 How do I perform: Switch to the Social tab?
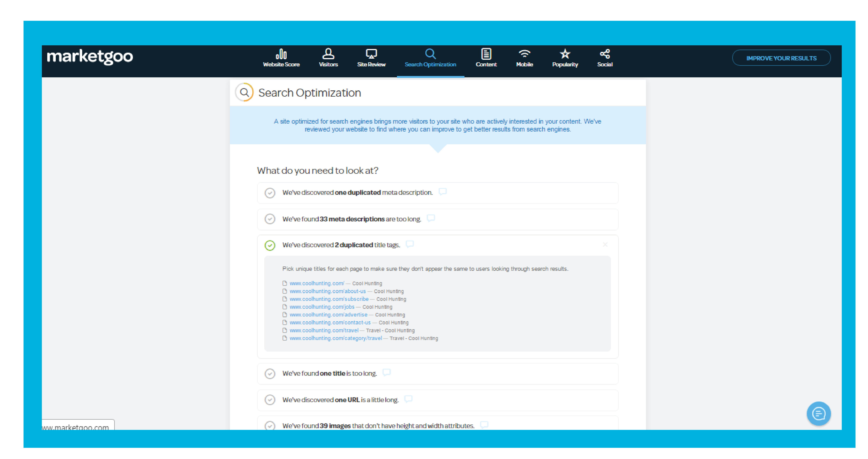(x=605, y=58)
